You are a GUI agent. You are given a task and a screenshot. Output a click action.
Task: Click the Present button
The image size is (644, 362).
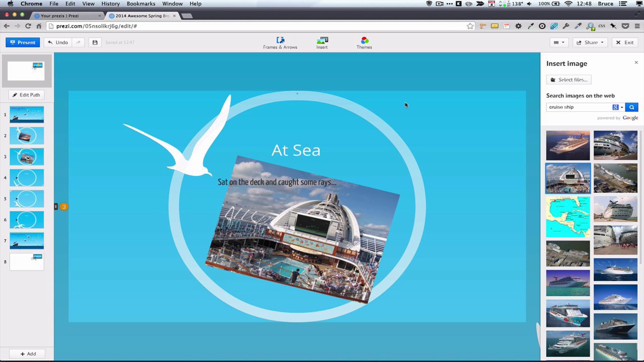pyautogui.click(x=23, y=42)
